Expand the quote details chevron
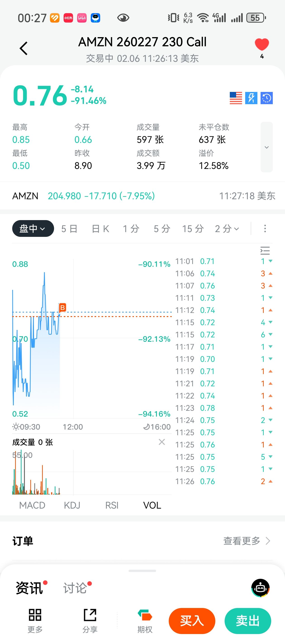This screenshot has height=644, width=285. [x=266, y=147]
